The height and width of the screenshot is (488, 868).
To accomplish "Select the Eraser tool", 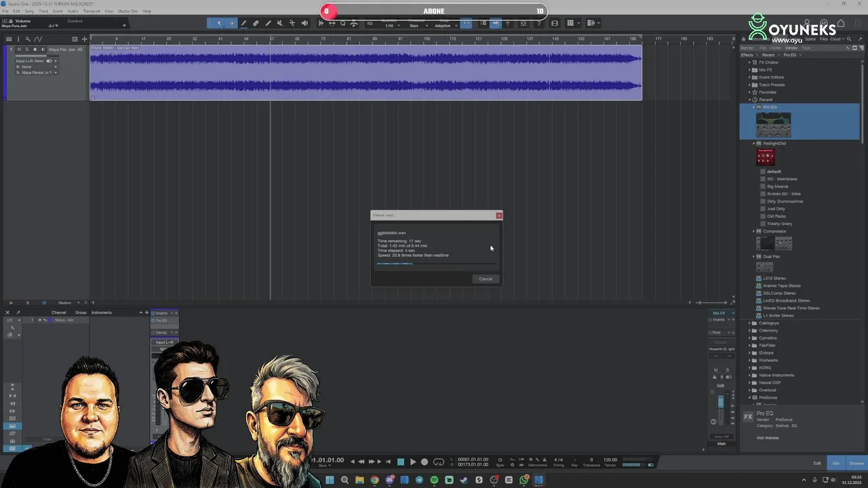I will point(256,23).
